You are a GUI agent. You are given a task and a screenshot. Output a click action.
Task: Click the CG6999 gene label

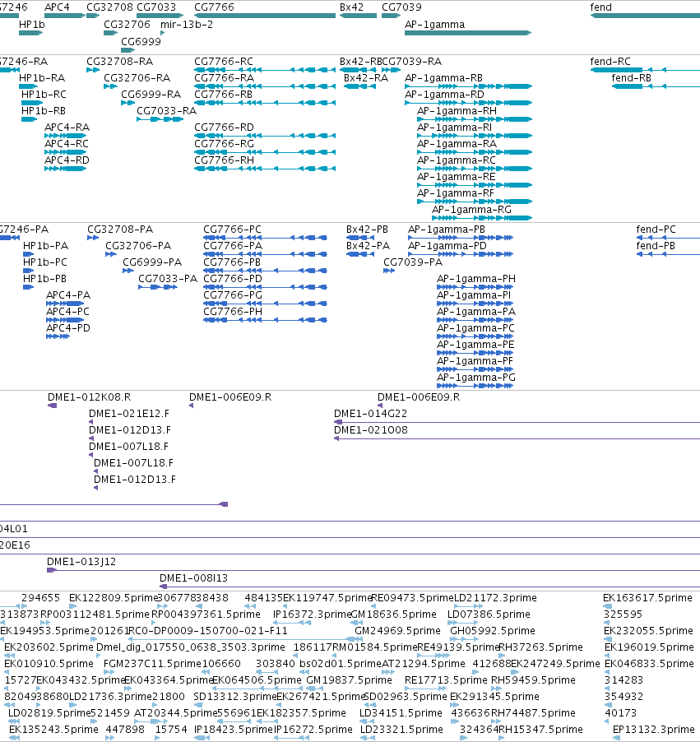coord(141,42)
